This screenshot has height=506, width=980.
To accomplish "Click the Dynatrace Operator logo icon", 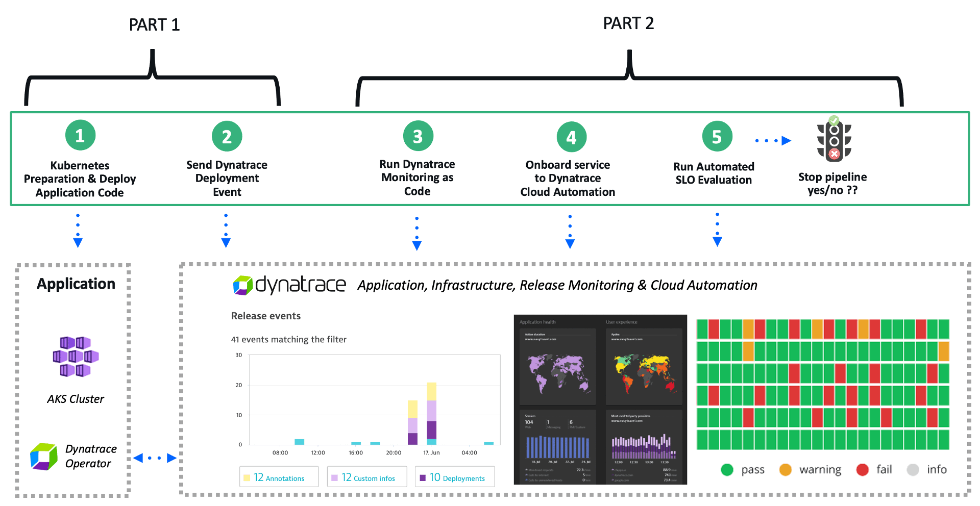I will [x=44, y=456].
